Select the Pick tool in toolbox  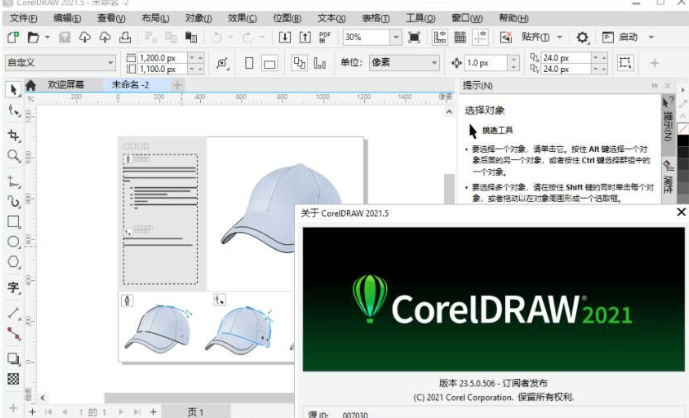pos(13,90)
